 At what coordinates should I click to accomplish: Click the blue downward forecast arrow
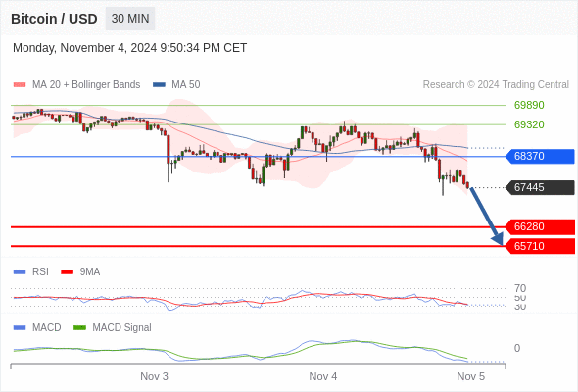486,217
